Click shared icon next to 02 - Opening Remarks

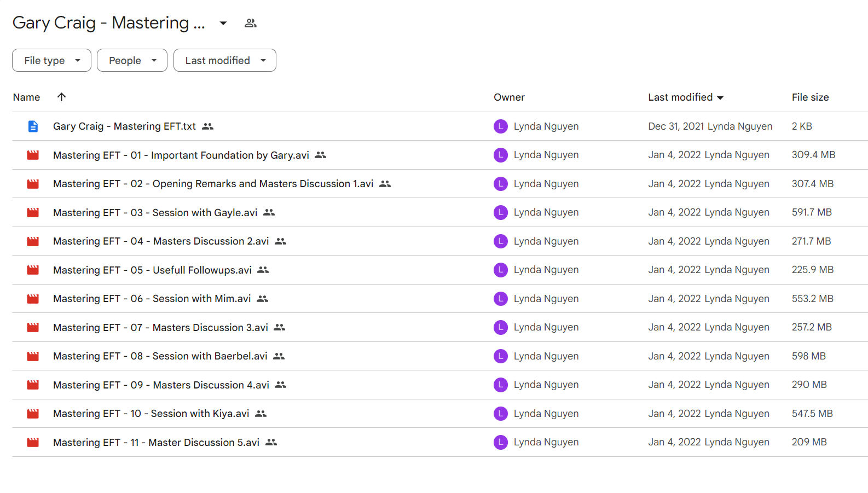(385, 184)
